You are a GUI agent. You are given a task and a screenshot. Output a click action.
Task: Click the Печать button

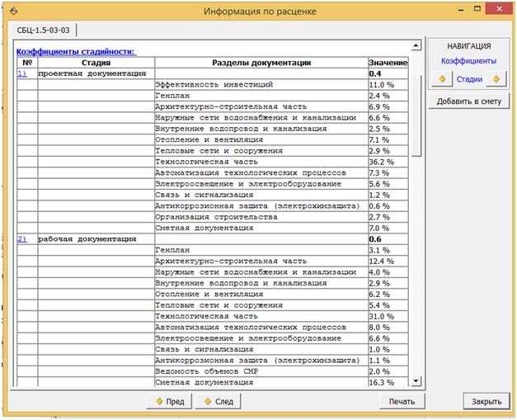coord(402,402)
